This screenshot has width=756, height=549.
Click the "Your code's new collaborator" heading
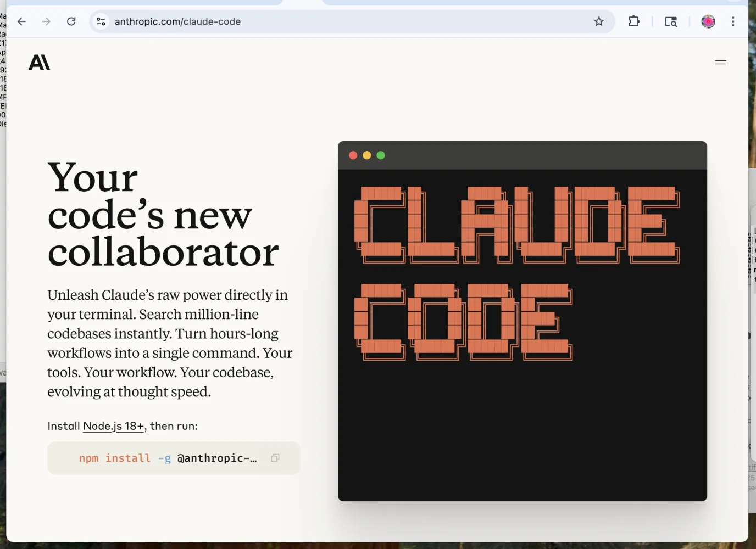(x=163, y=215)
